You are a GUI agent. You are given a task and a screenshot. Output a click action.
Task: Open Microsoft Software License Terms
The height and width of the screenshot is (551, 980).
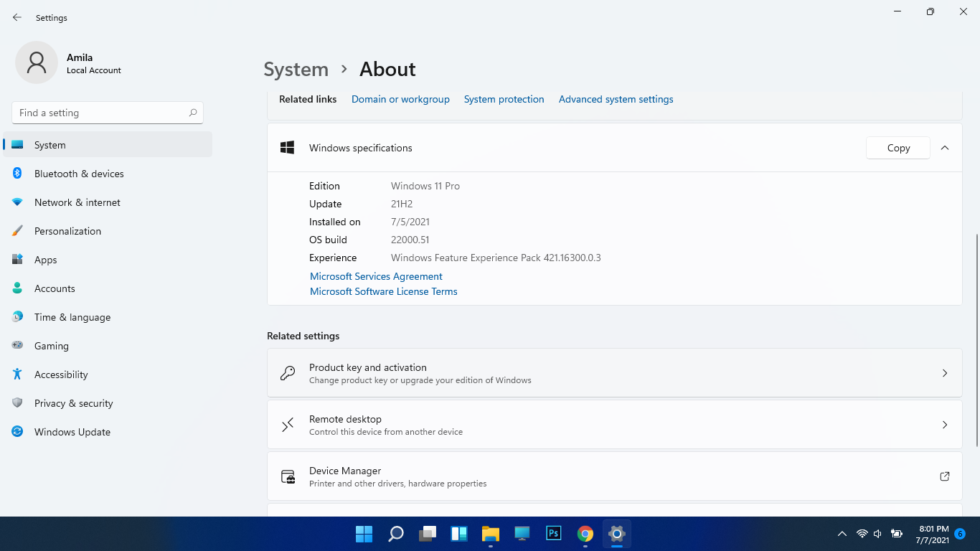(x=384, y=291)
